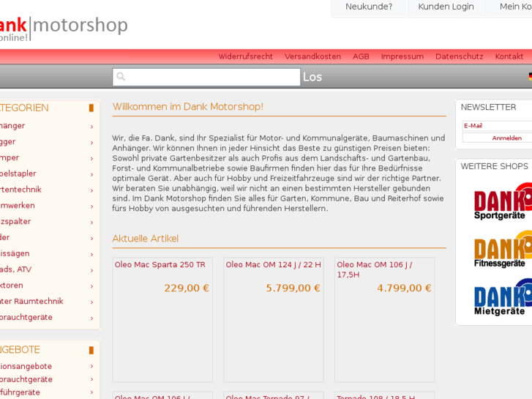532x399 pixels.
Task: Open Aktionsangebote in the Angebote box
Action: point(26,367)
